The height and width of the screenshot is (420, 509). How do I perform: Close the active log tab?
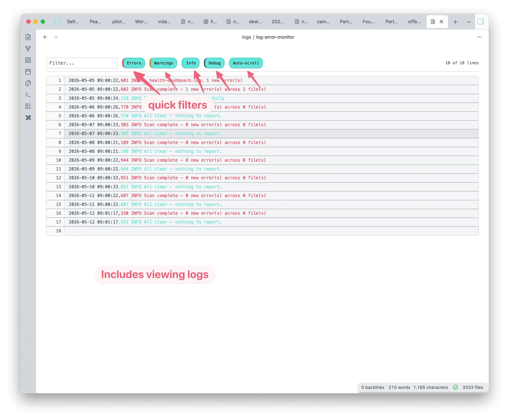[441, 22]
